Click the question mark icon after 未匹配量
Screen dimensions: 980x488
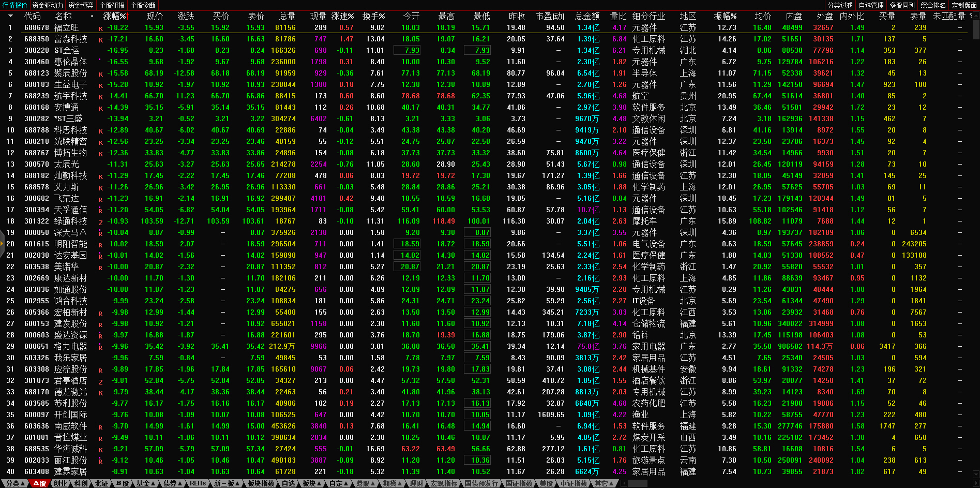click(971, 16)
